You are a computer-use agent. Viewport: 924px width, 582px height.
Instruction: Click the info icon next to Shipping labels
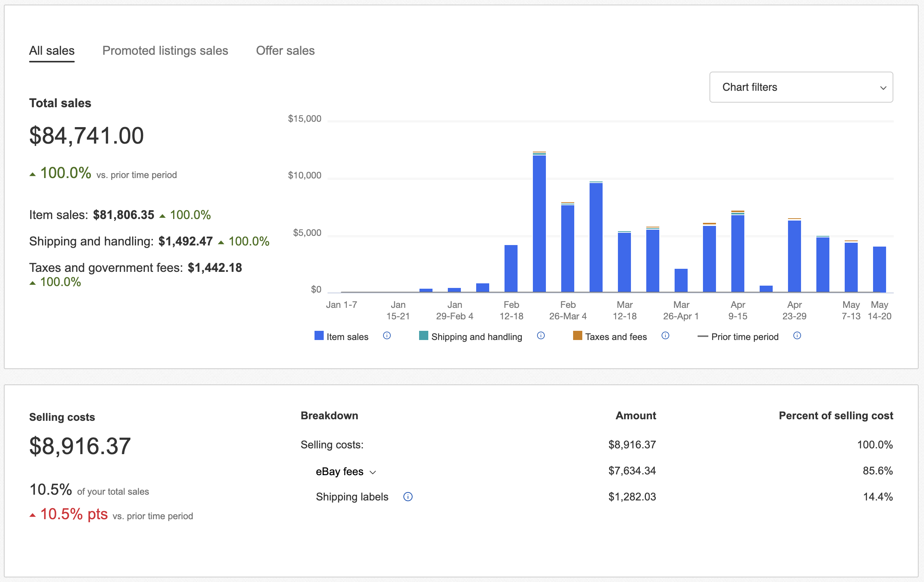click(408, 497)
